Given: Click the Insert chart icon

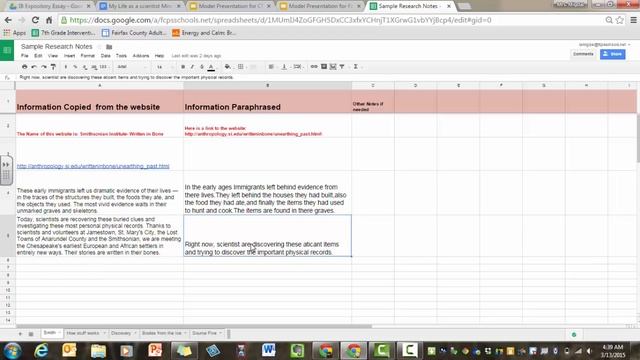Looking at the screenshot, I should point(333,67).
